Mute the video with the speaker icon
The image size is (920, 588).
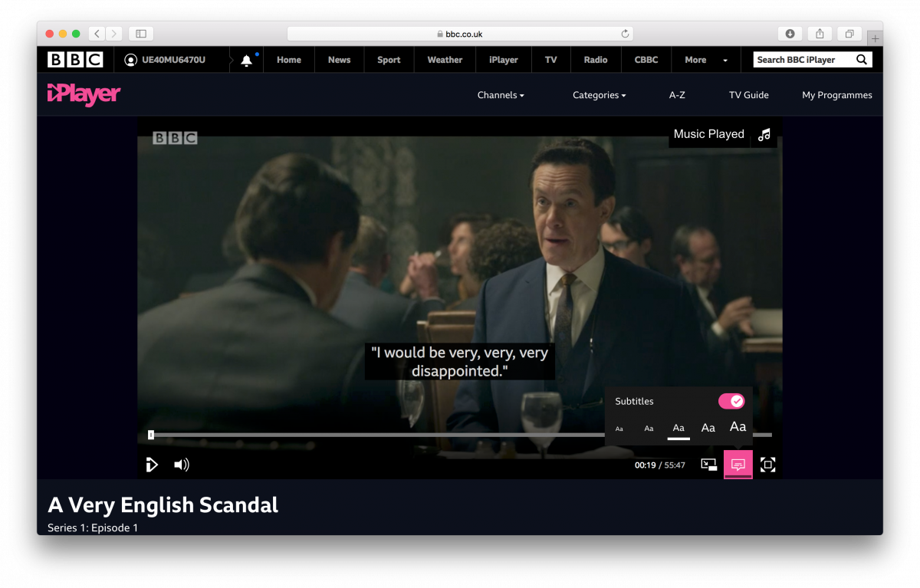click(182, 465)
